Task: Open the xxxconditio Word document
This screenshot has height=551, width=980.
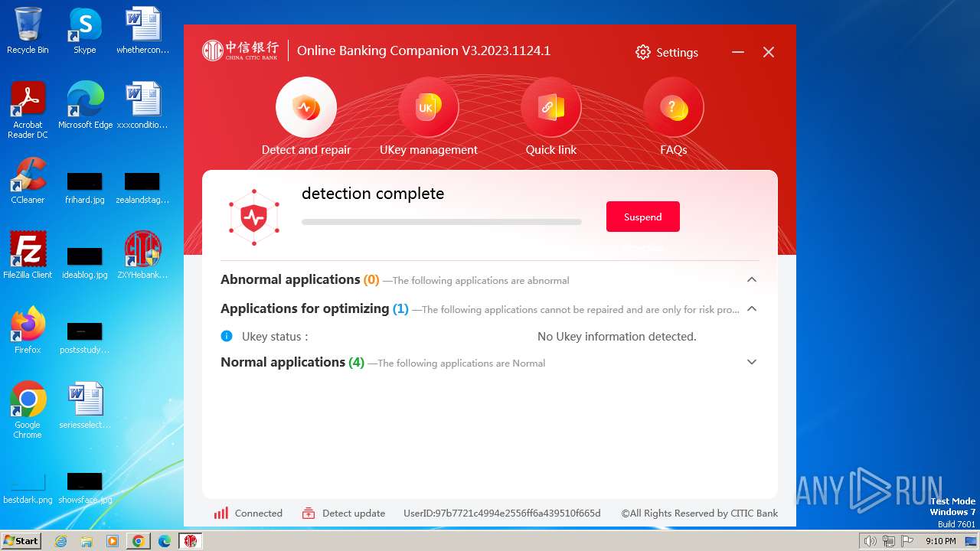Action: [x=142, y=106]
